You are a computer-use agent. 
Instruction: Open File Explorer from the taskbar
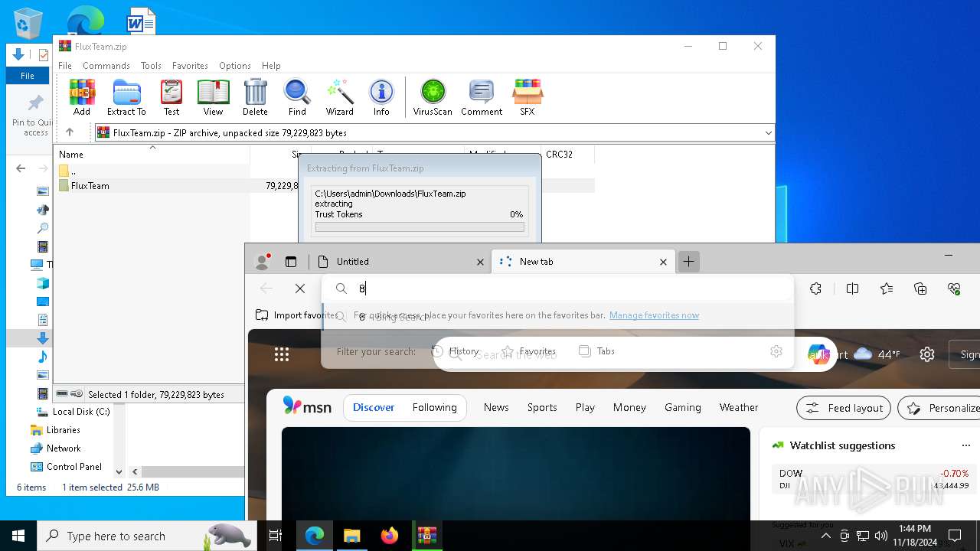click(351, 536)
